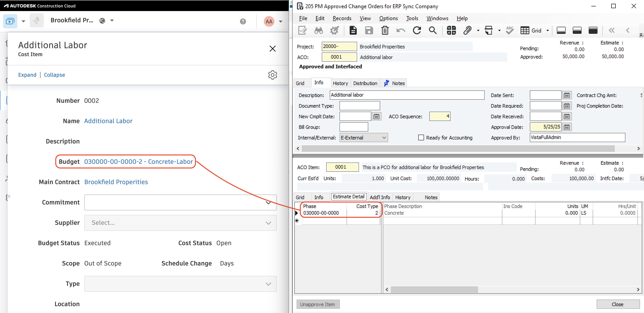644x313 pixels.
Task: Click the help question mark icon
Action: [x=243, y=21]
